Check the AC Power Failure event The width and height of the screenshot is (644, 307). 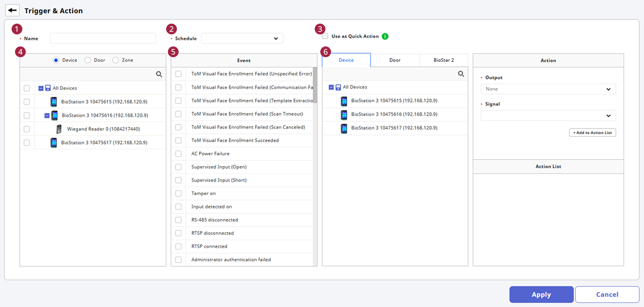click(179, 154)
